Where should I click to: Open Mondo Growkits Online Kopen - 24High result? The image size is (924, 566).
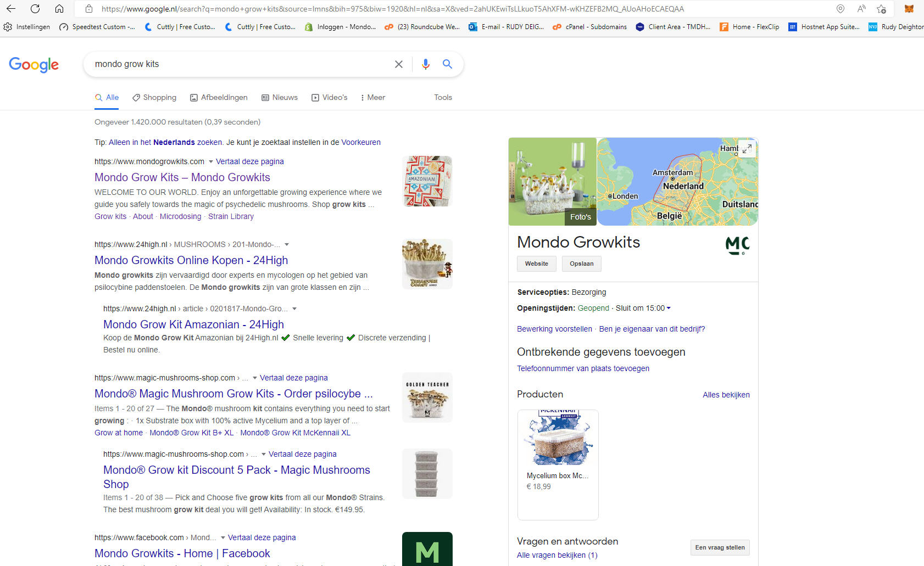191,260
